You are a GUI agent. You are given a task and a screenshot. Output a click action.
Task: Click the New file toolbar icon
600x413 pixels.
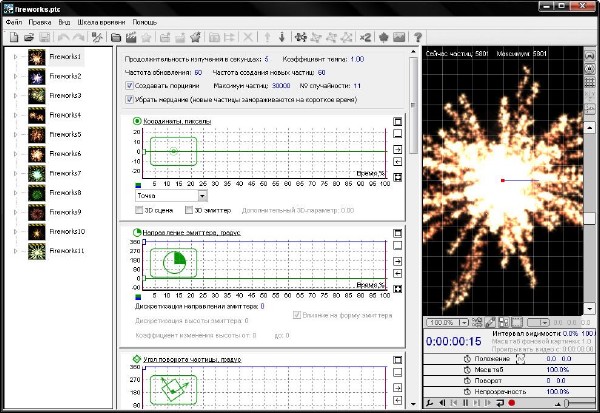(13, 37)
